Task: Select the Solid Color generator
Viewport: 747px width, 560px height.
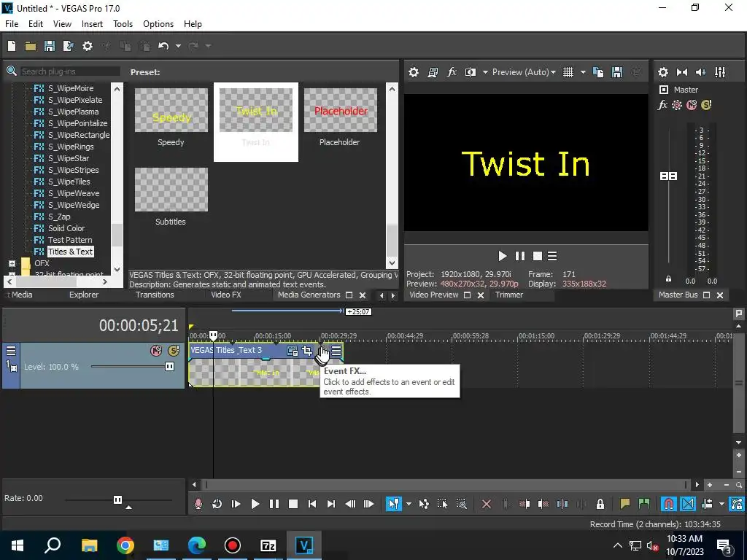Action: coord(66,228)
